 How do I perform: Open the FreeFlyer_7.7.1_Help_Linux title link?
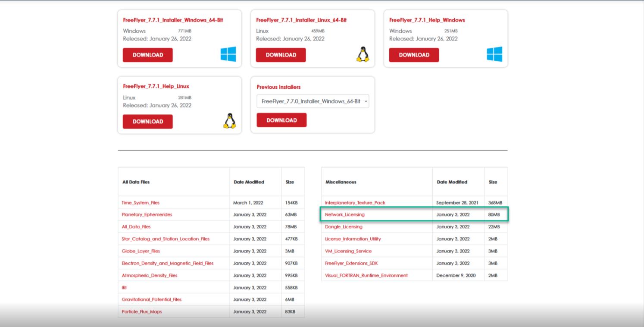coord(156,86)
